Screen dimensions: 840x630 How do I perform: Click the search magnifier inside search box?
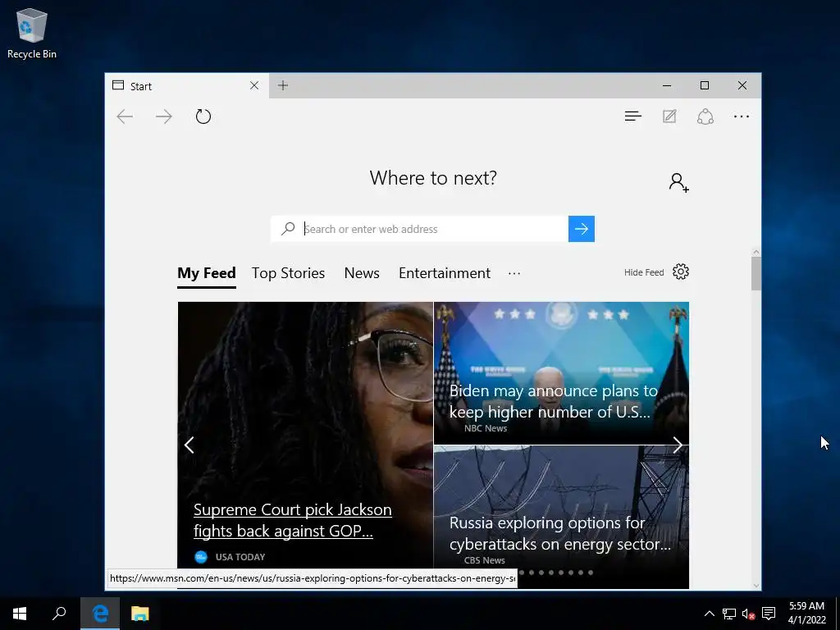pos(288,229)
